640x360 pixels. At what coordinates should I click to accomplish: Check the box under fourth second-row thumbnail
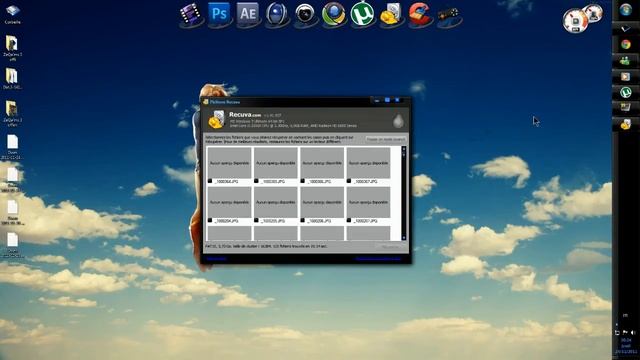(x=349, y=220)
